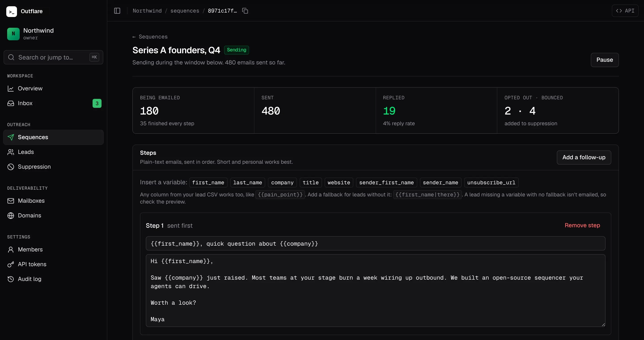The height and width of the screenshot is (340, 644).
Task: Copy the sequence ID with copy icon
Action: 245,11
